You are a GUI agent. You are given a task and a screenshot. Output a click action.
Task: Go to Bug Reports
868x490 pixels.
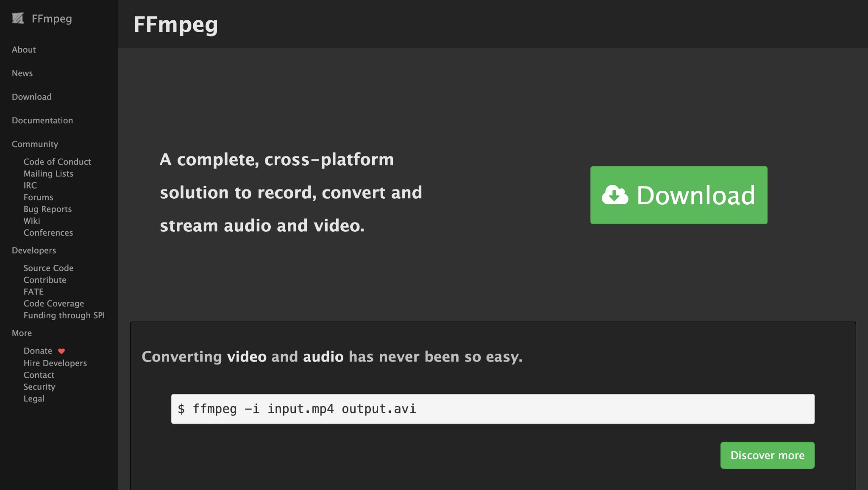(x=47, y=209)
